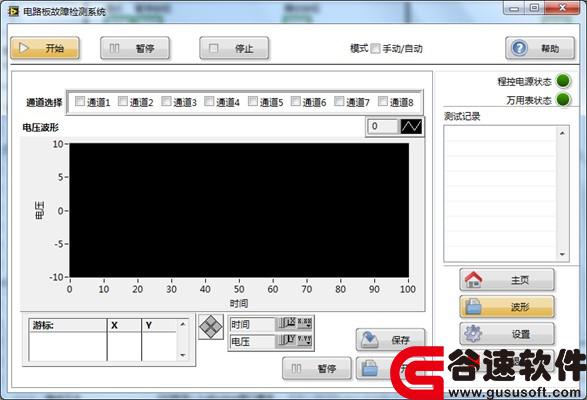This screenshot has width=587, height=400.
Task: Maximize the 电路板故障检测系统 window
Action: pos(535,8)
